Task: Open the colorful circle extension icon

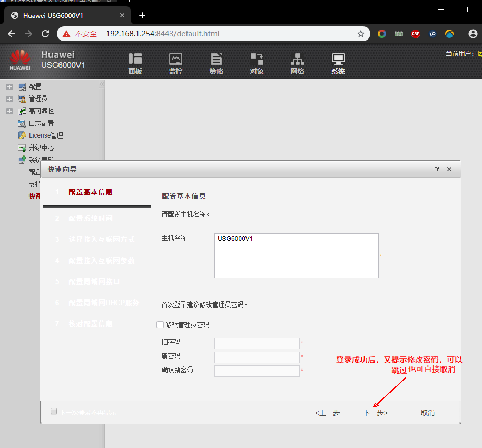Action: (x=382, y=34)
